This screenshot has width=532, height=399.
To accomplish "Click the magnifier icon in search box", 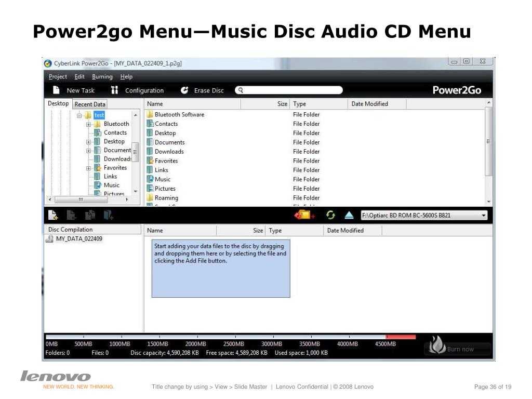I will click(241, 90).
